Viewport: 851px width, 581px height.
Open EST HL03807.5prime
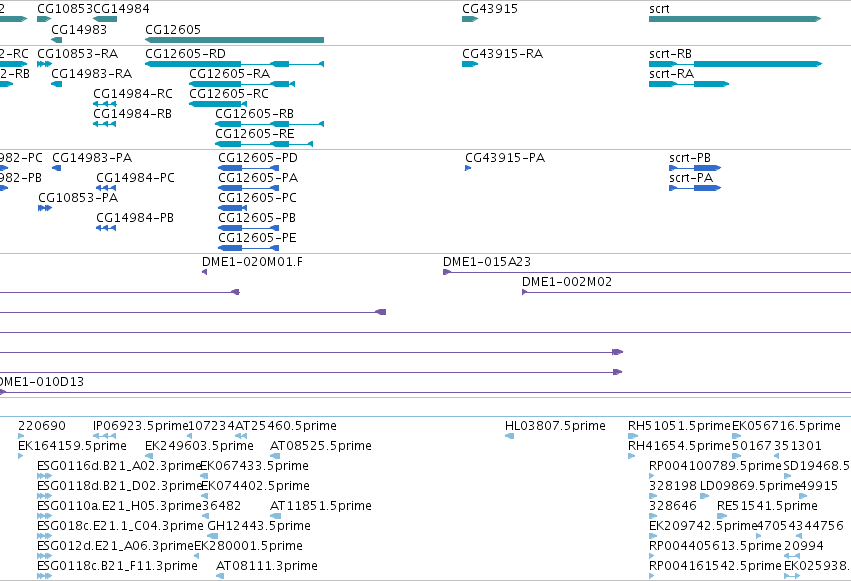(x=509, y=436)
